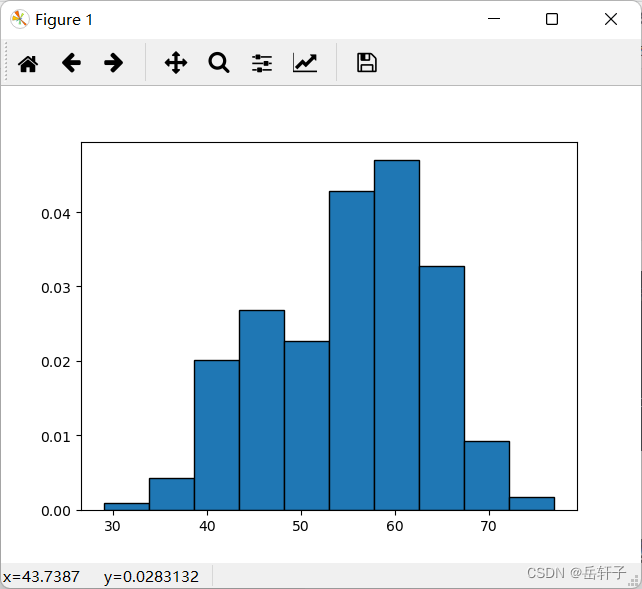Click the y-axis label 0.00
Viewport: 642px width, 589px height.
(56, 511)
